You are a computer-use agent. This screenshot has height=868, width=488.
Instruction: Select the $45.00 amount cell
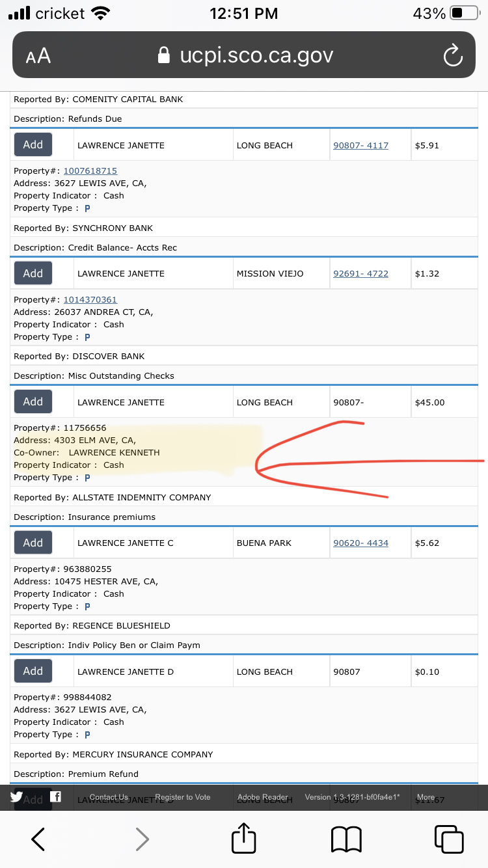pos(445,402)
